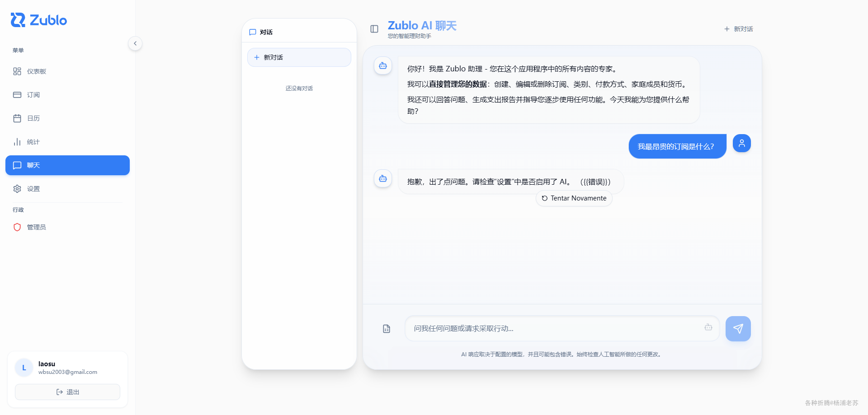Click the document icon left of the input

click(x=387, y=329)
